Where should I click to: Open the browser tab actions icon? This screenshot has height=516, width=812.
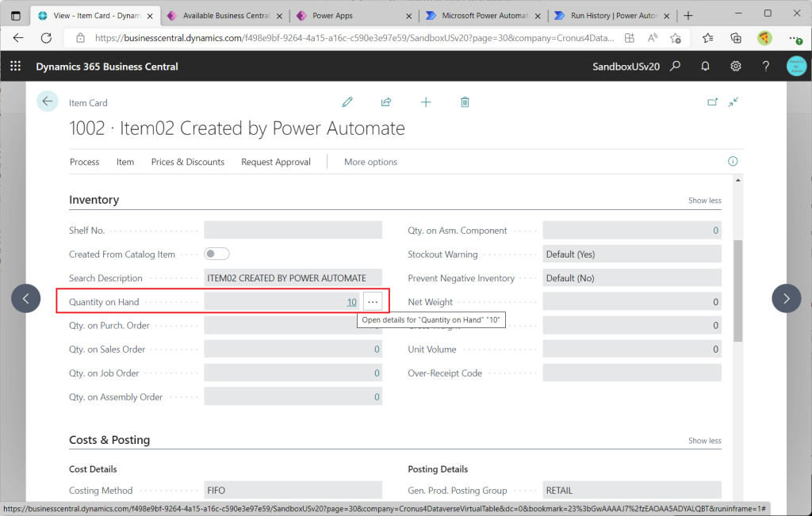pos(16,16)
